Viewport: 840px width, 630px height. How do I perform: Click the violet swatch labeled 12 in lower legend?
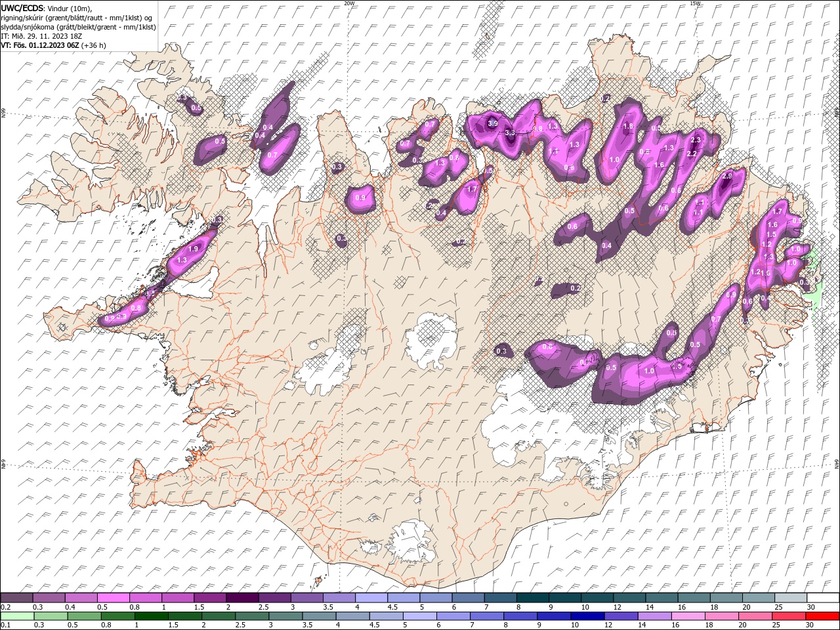621,616
